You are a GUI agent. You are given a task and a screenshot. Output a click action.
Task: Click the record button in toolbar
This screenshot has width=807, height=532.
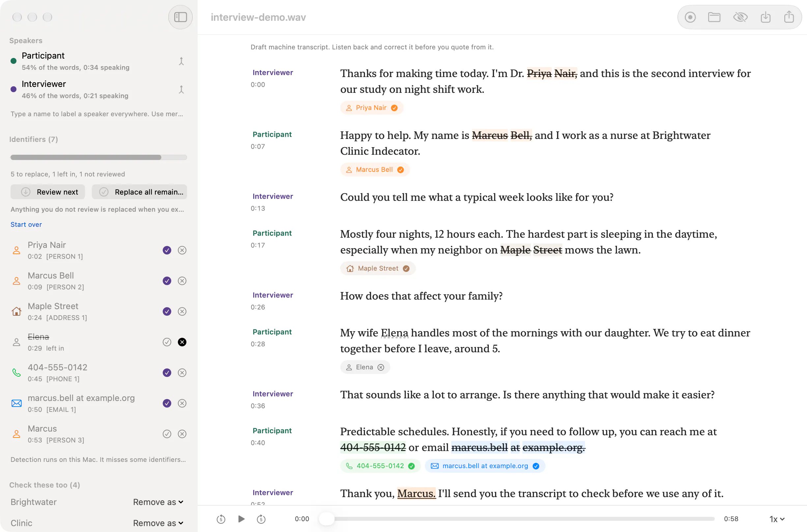pyautogui.click(x=690, y=17)
